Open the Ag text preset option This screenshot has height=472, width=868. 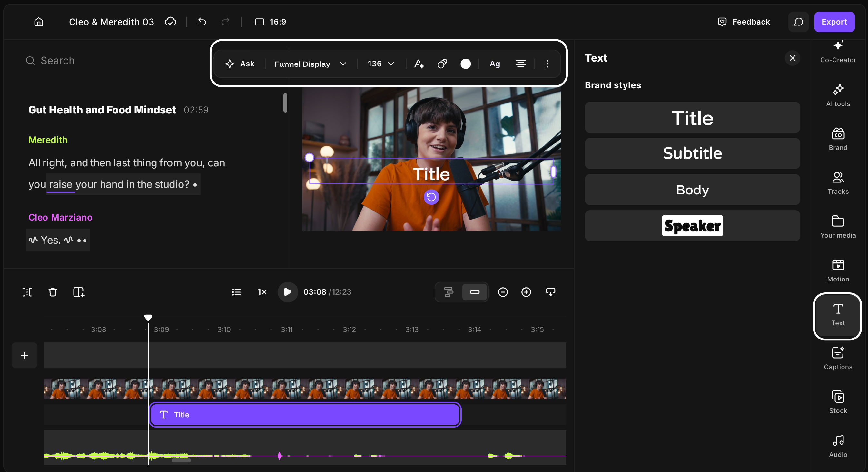click(x=495, y=64)
